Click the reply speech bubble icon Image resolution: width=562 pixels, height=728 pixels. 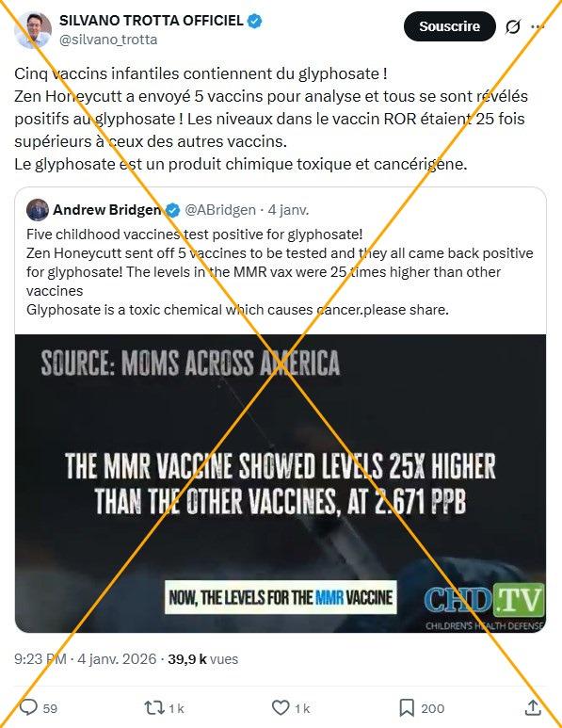pos(29,707)
